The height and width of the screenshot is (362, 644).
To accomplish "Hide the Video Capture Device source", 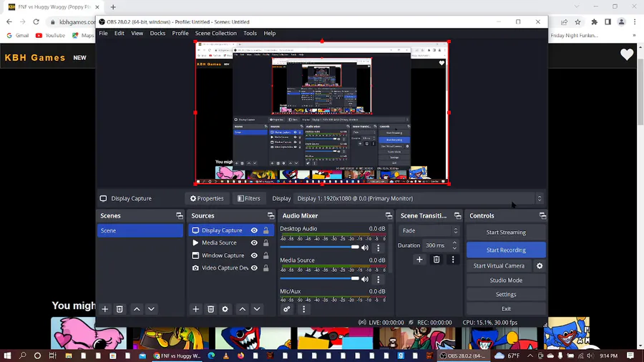I will click(x=254, y=268).
